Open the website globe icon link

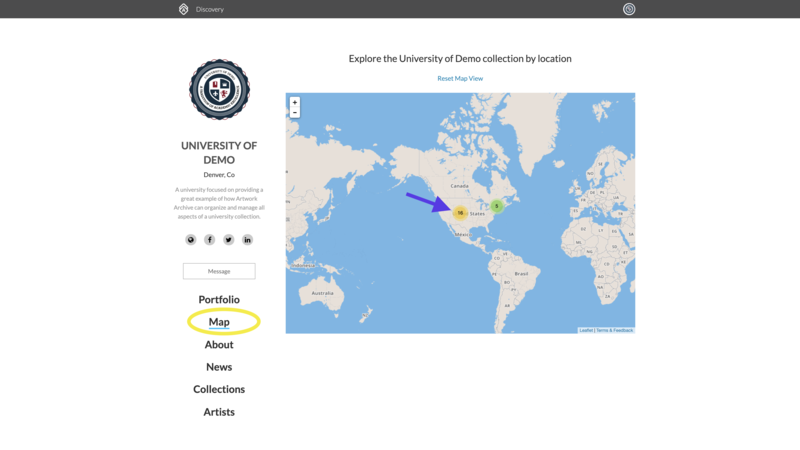[x=191, y=240]
